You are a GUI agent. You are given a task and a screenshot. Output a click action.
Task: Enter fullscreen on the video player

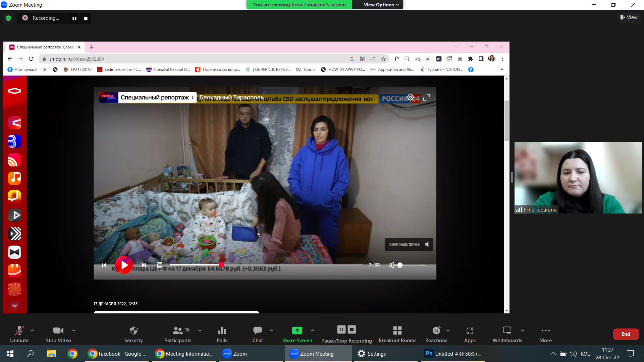point(426,97)
